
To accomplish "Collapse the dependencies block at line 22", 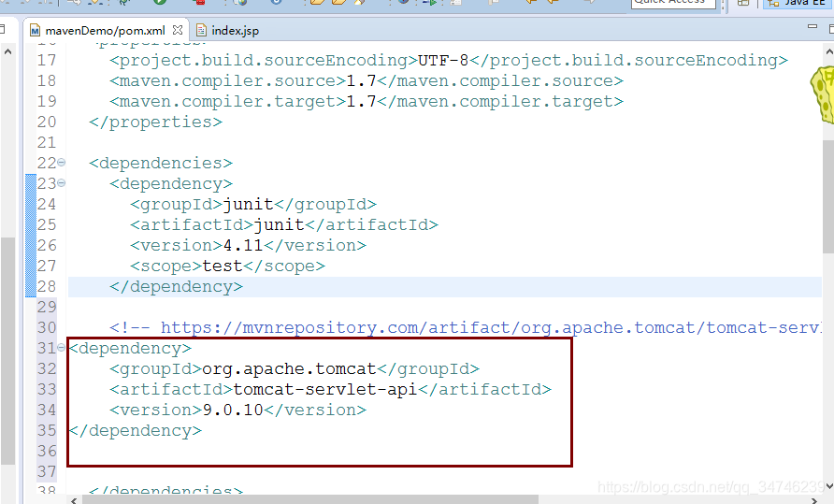I will click(61, 163).
